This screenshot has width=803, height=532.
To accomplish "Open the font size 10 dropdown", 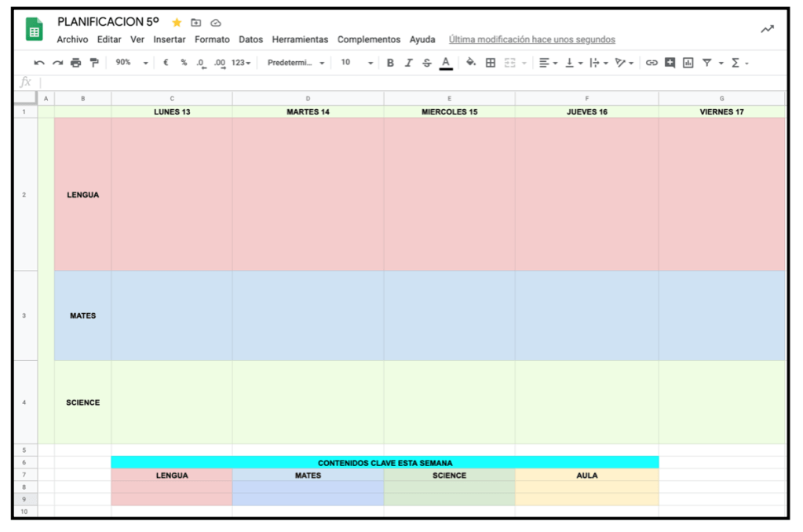I will click(x=356, y=63).
